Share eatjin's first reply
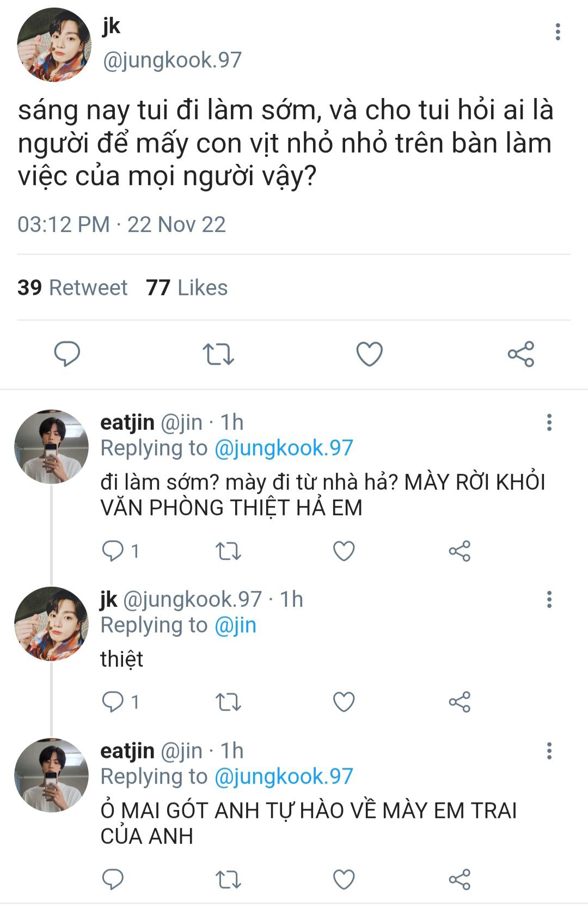The width and height of the screenshot is (588, 906). click(460, 551)
